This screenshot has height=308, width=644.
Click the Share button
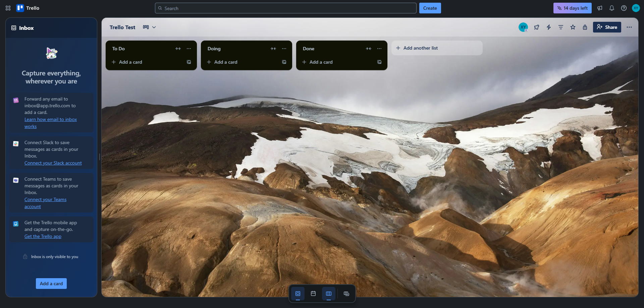pos(607,27)
